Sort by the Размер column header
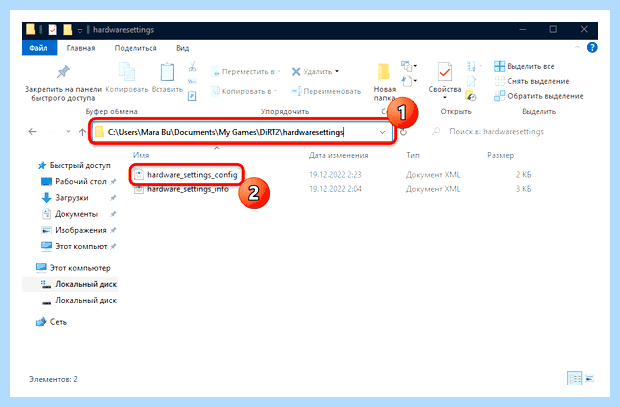 coord(500,155)
